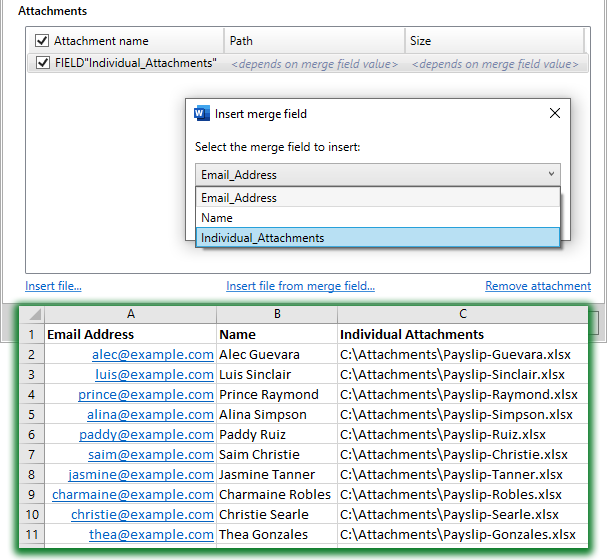607x560 pixels.
Task: Choose Name from the merge field list
Action: 378,218
